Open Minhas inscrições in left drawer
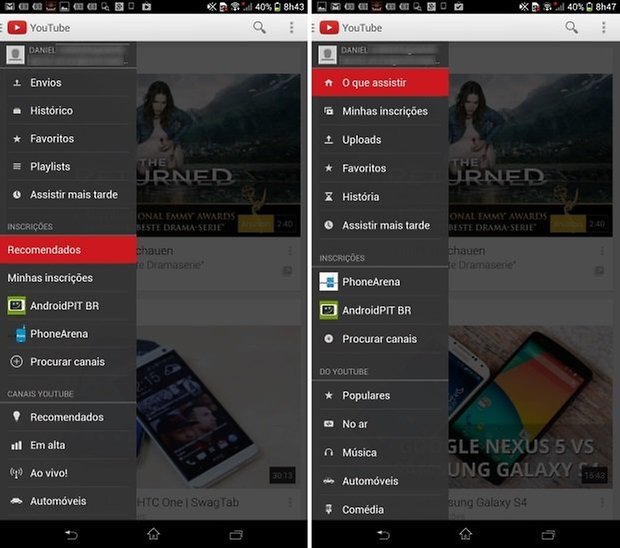The width and height of the screenshot is (620, 548). click(x=68, y=278)
